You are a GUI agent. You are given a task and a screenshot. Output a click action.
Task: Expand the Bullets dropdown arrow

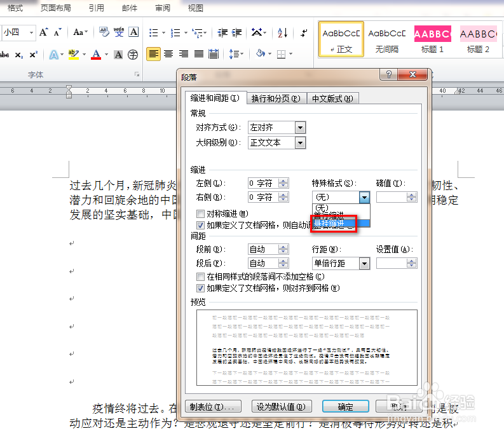(x=163, y=33)
